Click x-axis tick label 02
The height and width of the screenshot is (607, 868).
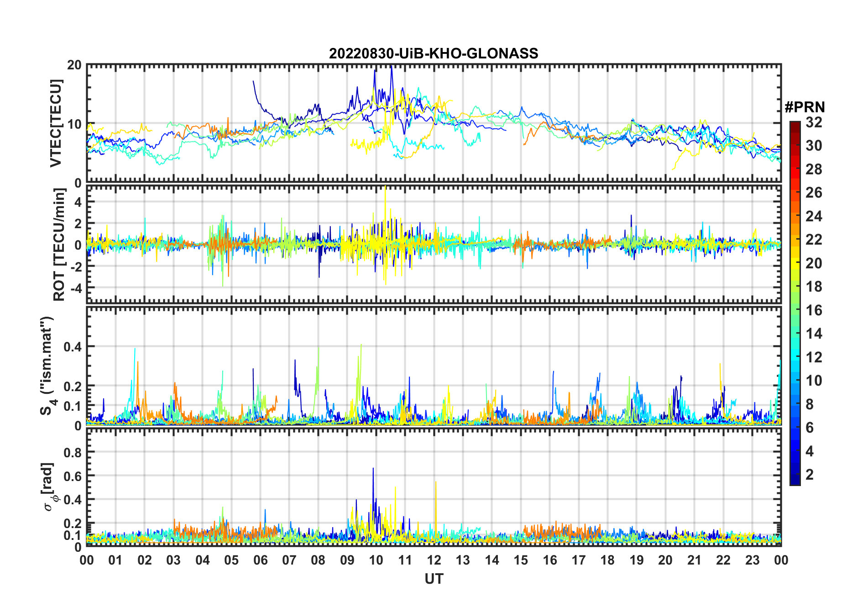tap(145, 560)
